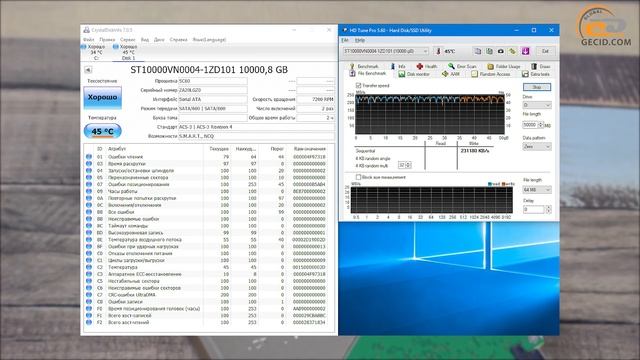The width and height of the screenshot is (640, 360).
Task: Click the blue status icon of attribute 01
Action: click(x=89, y=157)
